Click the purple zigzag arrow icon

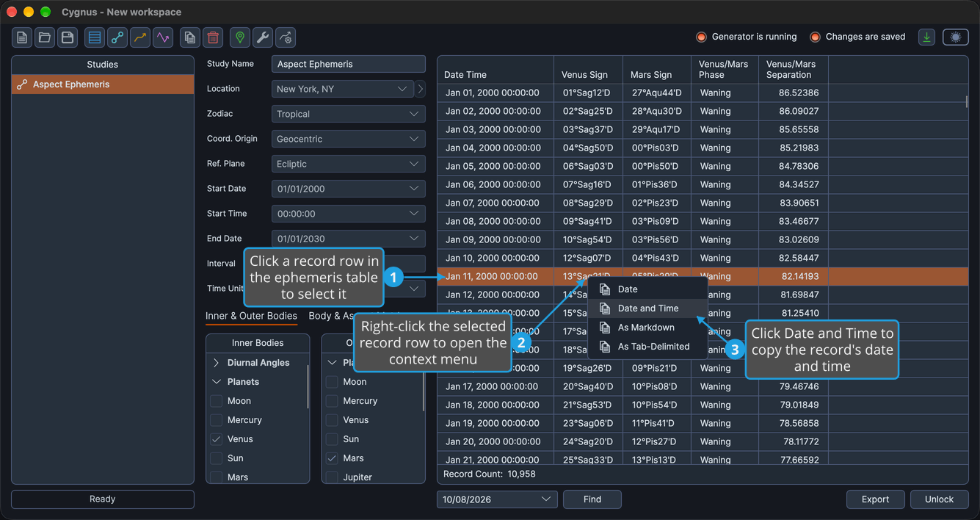pyautogui.click(x=163, y=37)
